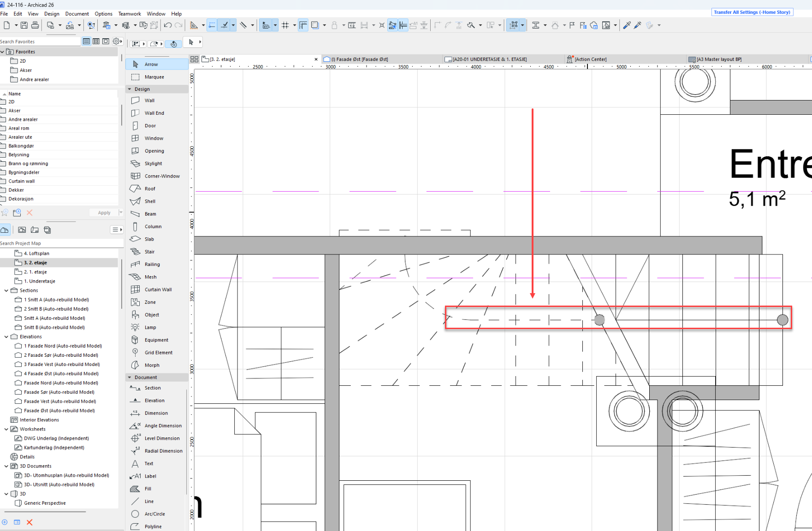Select the Stair tool
This screenshot has height=531, width=812.
(x=149, y=252)
